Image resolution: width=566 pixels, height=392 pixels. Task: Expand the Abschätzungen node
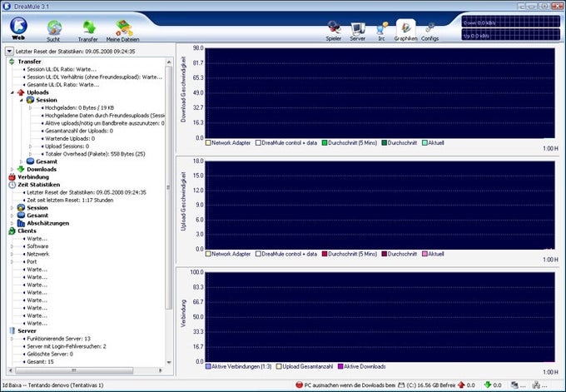12,223
